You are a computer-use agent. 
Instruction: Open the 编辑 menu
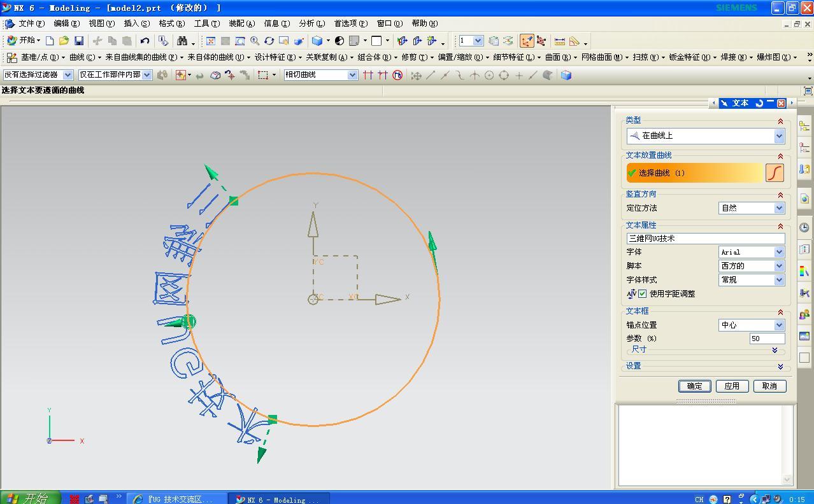[67, 24]
